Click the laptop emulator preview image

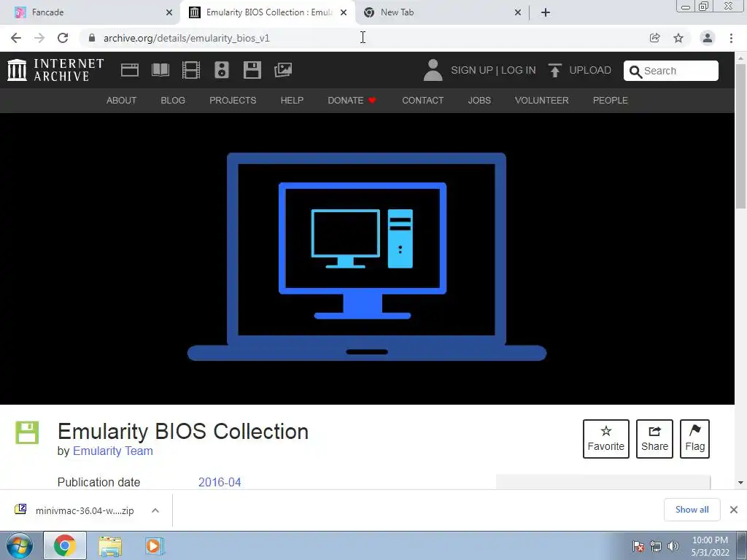click(x=367, y=257)
